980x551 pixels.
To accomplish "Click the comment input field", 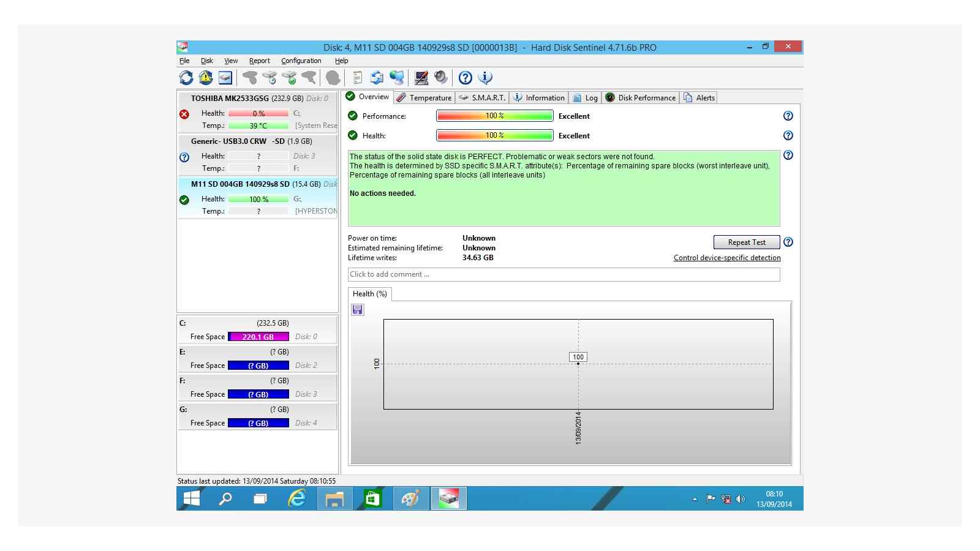I will (x=563, y=274).
